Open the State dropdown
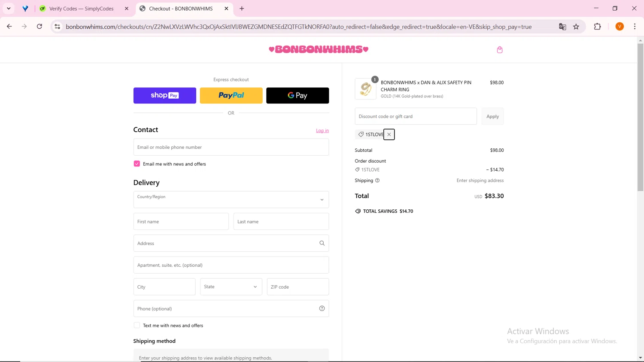This screenshot has height=362, width=644. pos(231,287)
